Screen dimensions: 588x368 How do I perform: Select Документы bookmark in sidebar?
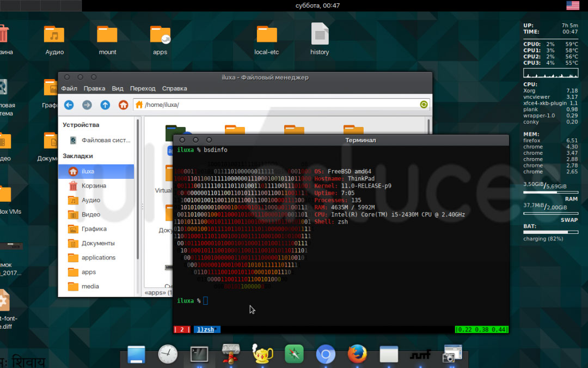pos(98,243)
